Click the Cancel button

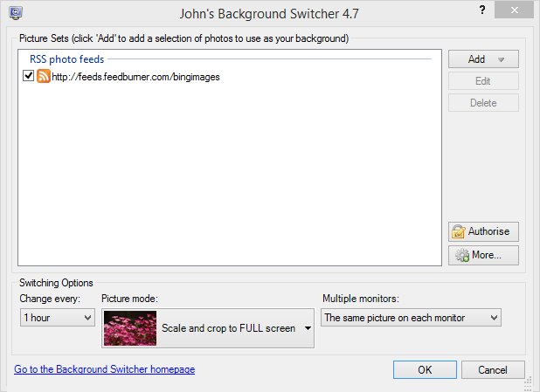(x=493, y=369)
